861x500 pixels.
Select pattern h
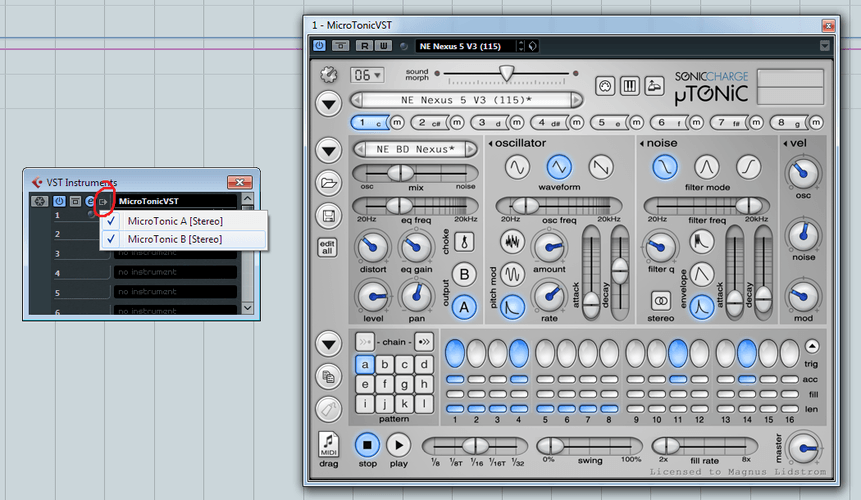(x=424, y=384)
